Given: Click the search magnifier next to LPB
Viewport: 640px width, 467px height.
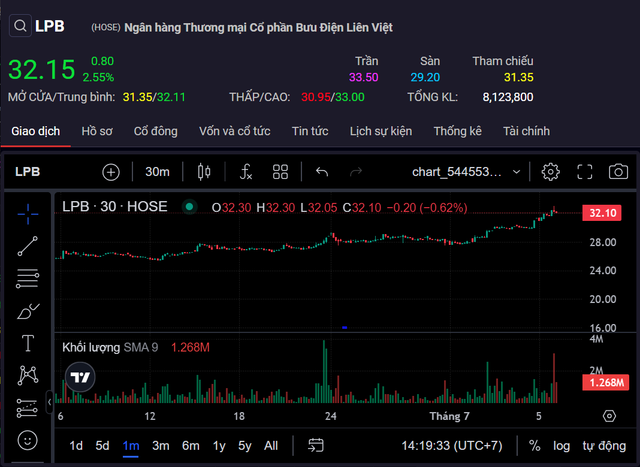Looking at the screenshot, I should click(19, 27).
